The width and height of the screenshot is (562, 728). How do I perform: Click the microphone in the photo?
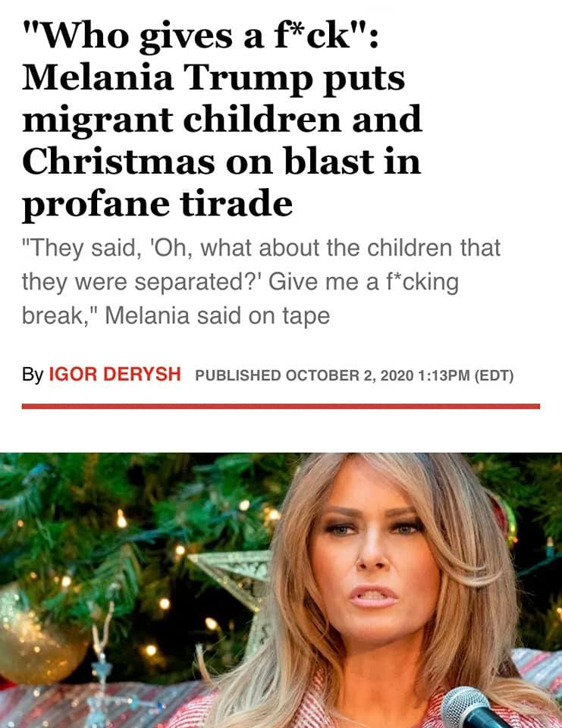click(473, 707)
